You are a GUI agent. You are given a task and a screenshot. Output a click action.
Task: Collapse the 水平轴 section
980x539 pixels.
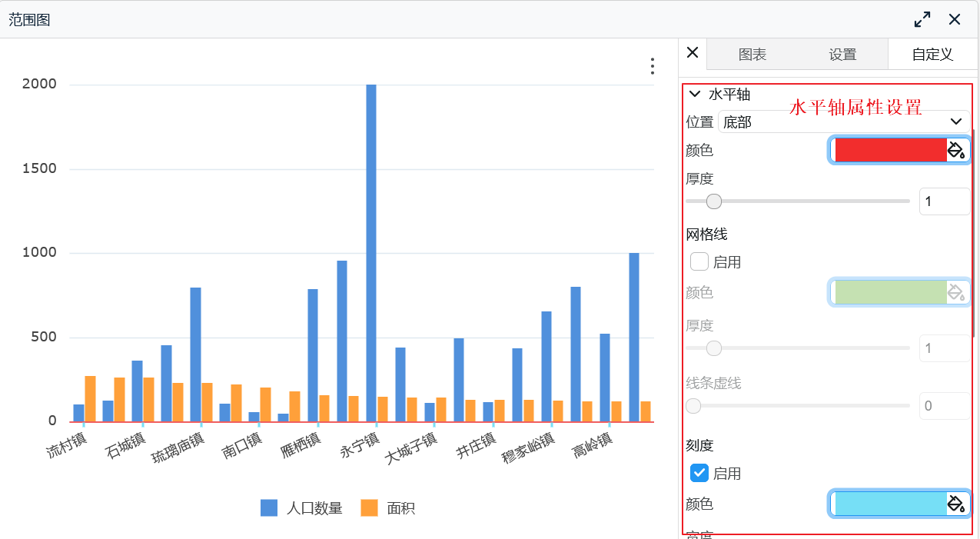[x=694, y=94]
